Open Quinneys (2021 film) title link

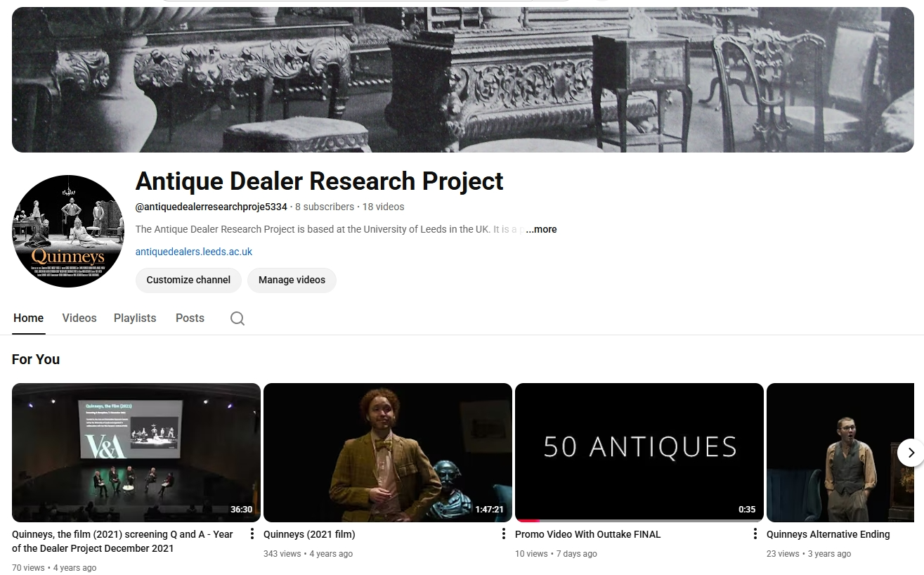(309, 534)
